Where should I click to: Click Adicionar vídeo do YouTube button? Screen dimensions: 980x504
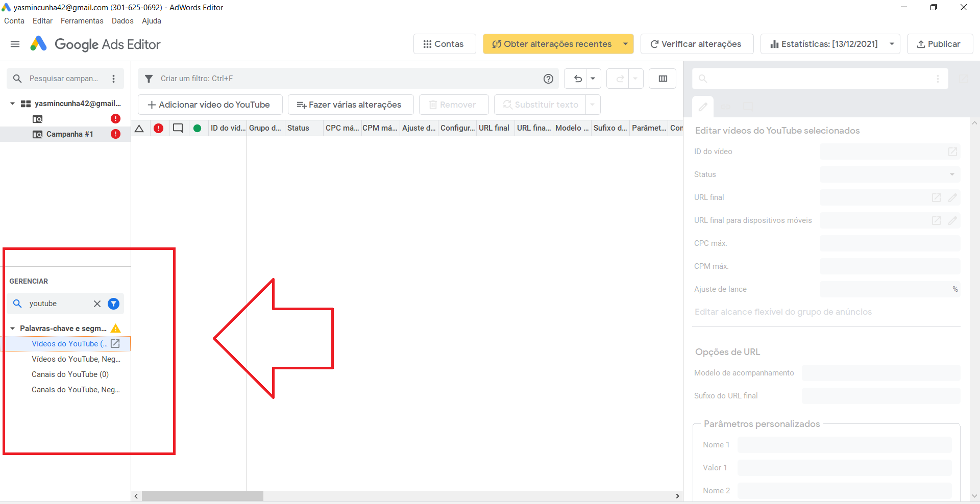(x=210, y=105)
